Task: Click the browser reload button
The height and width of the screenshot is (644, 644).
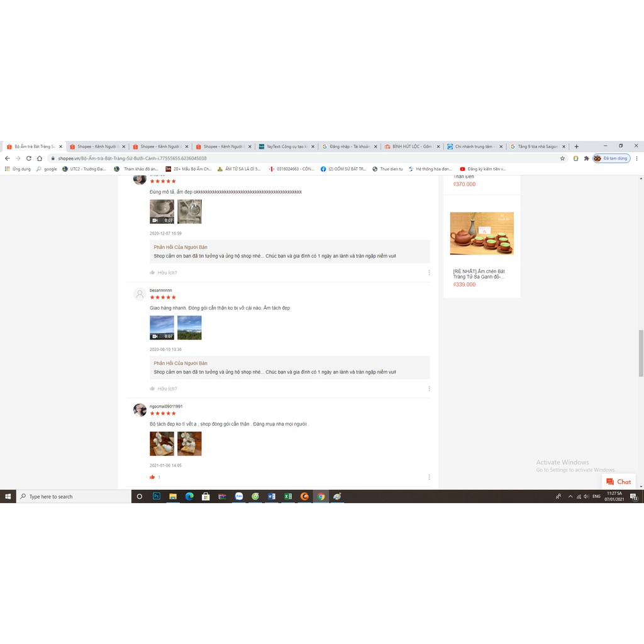Action: (x=28, y=158)
